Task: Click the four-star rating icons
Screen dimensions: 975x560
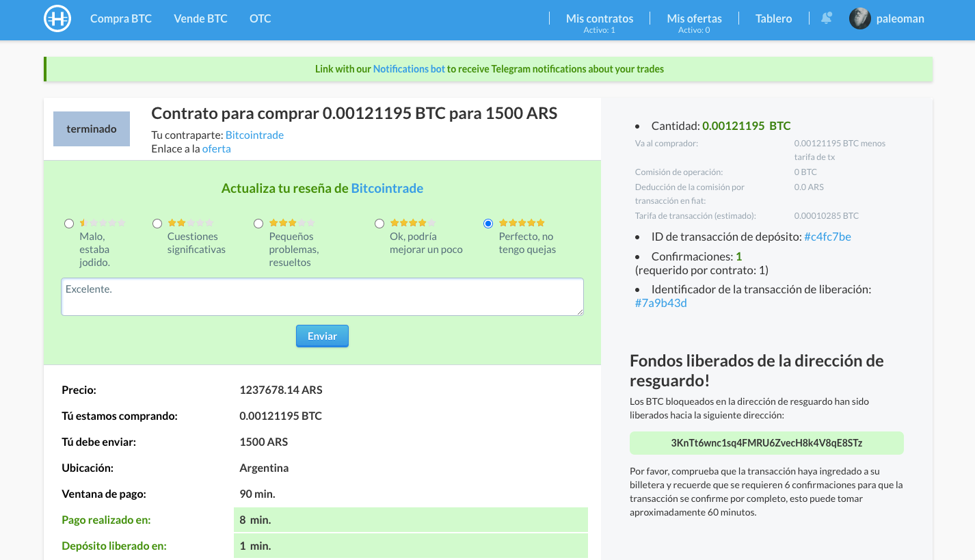Action: click(x=413, y=223)
